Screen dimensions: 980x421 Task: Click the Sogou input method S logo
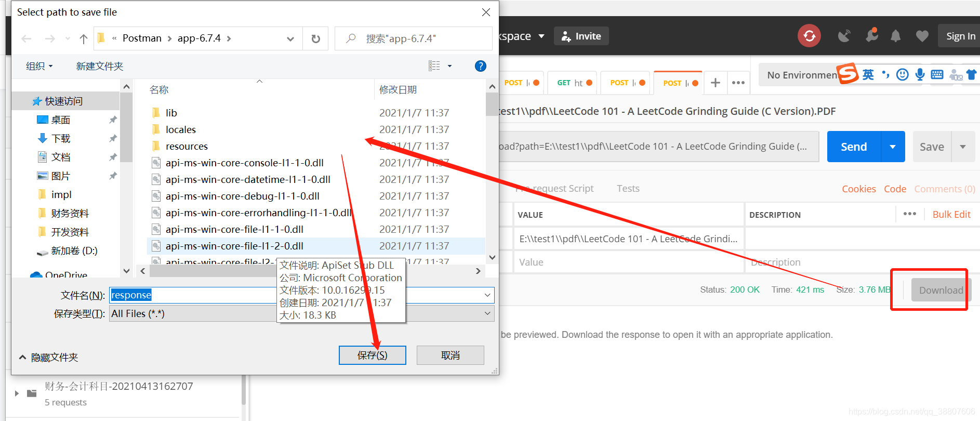click(x=847, y=73)
